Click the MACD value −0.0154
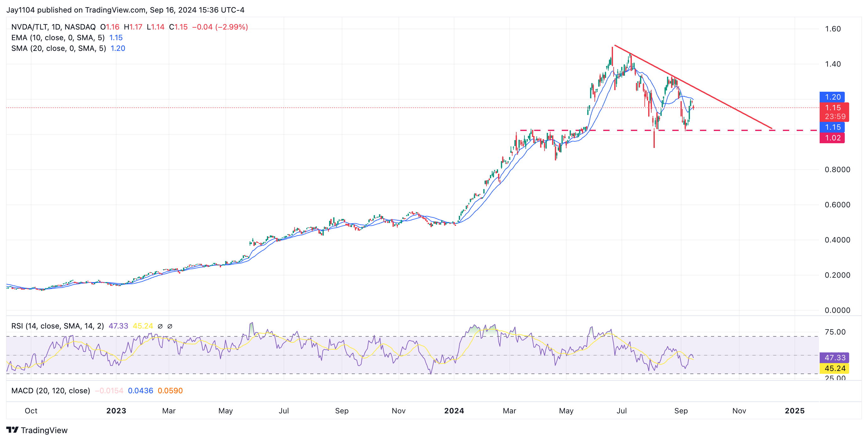The image size is (868, 441). click(109, 391)
